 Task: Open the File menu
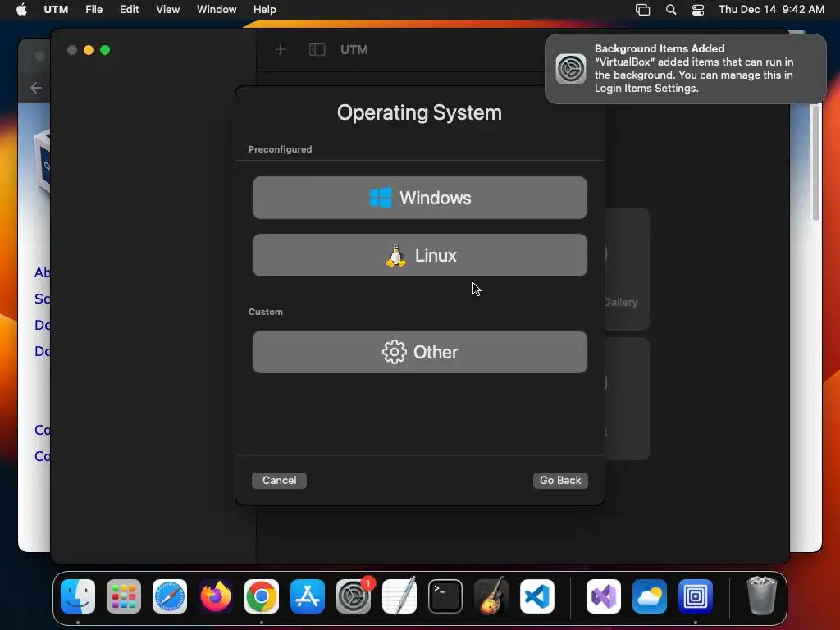[94, 9]
